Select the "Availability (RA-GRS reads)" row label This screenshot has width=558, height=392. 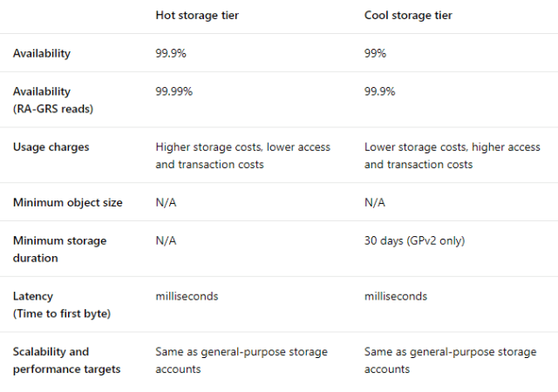53,98
